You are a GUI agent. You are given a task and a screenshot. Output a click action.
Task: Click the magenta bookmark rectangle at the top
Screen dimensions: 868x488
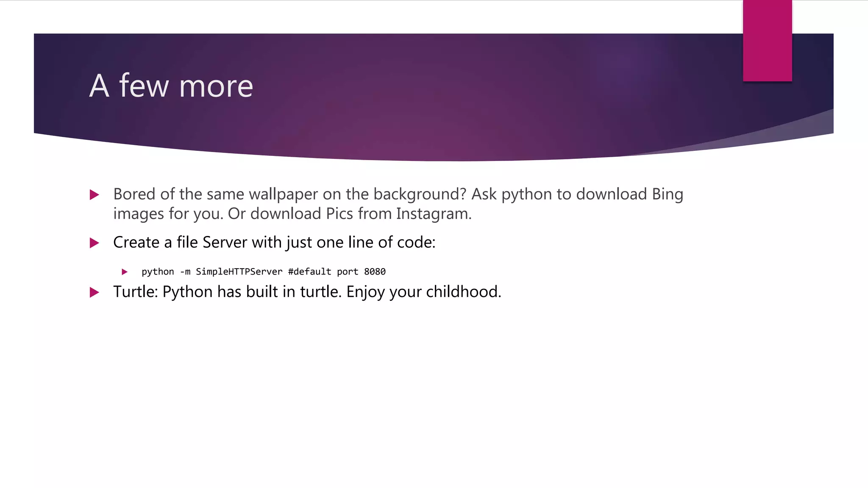(x=767, y=40)
